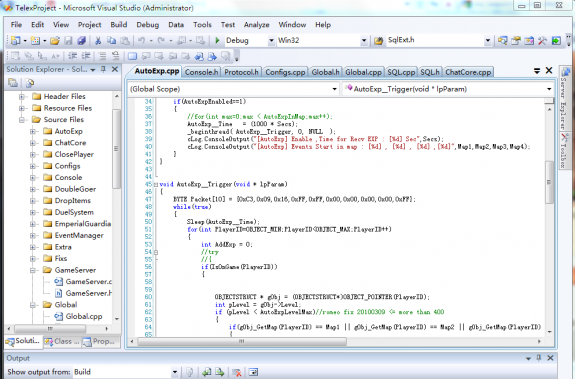Click the Redo arrow icon
This screenshot has height=379, width=575.
161,41
